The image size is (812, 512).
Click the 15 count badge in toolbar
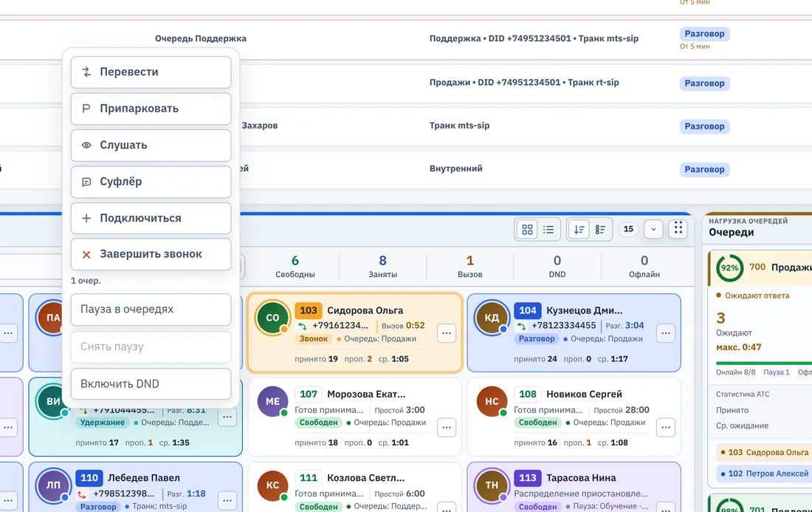pos(628,229)
